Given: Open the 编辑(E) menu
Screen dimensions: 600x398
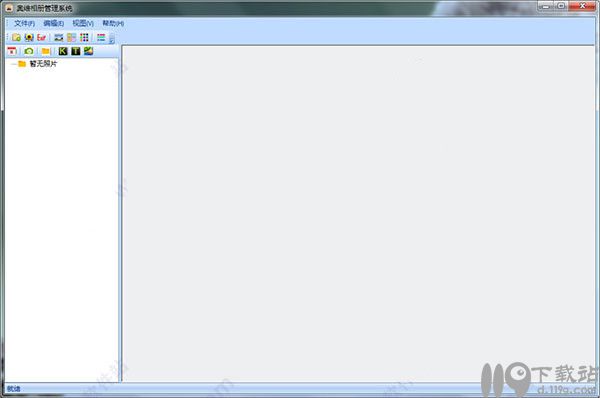Looking at the screenshot, I should 54,23.
